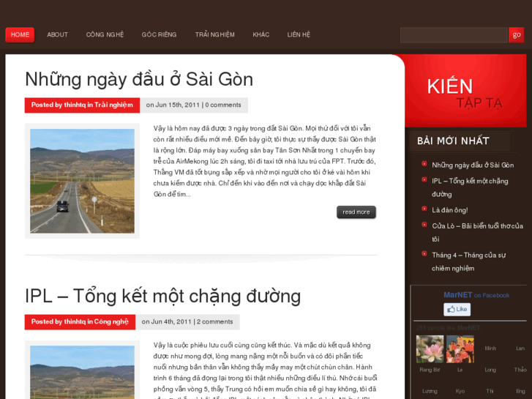
Task: Open the lotus flower profile picture in Facebook box
Action: click(x=430, y=349)
